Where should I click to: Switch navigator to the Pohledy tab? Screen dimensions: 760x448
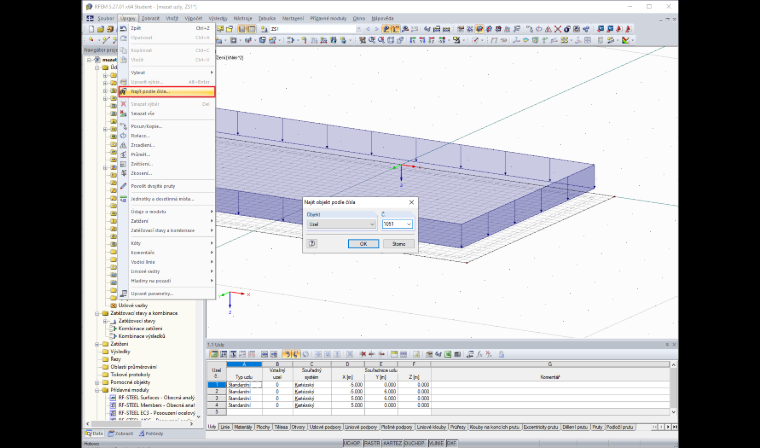152,433
